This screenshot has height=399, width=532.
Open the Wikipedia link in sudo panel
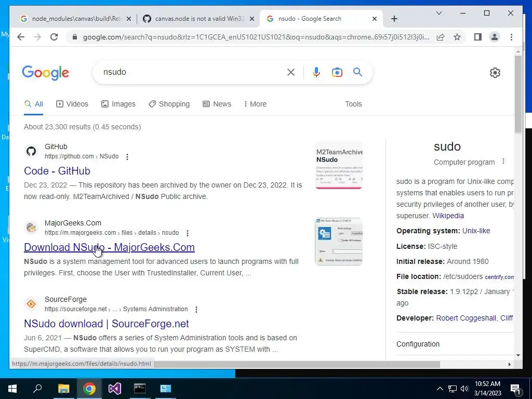[x=448, y=216]
